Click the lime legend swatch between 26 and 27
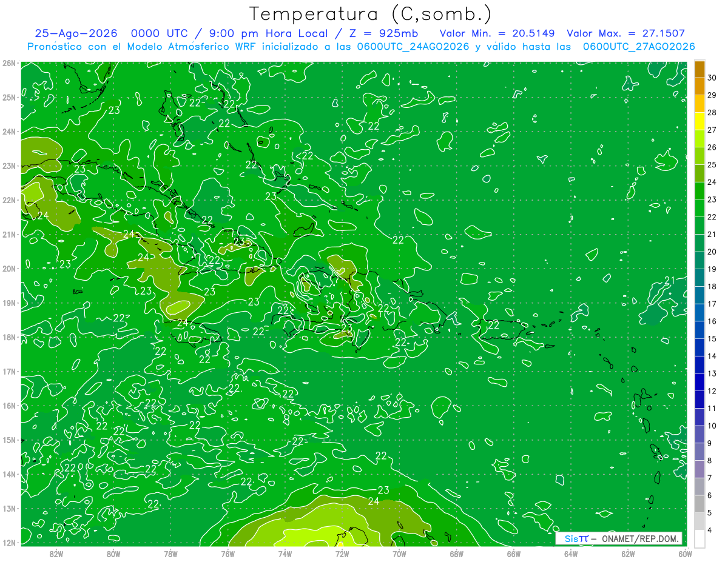This screenshot has width=728, height=562. [x=699, y=139]
